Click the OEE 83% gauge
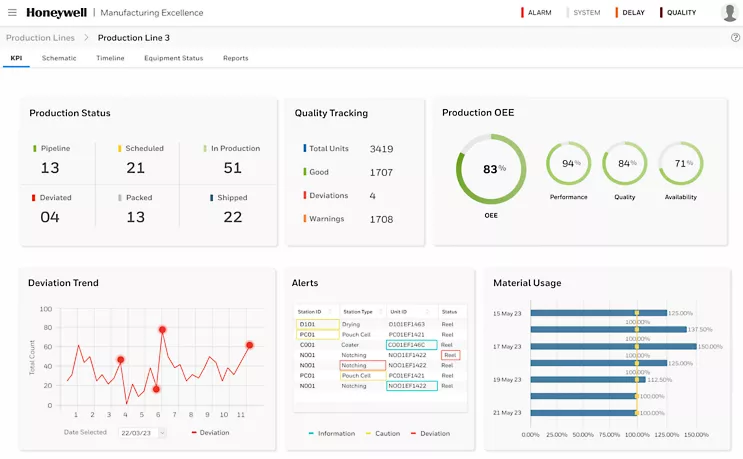Screen dimensions: 743x459 pyautogui.click(x=491, y=169)
